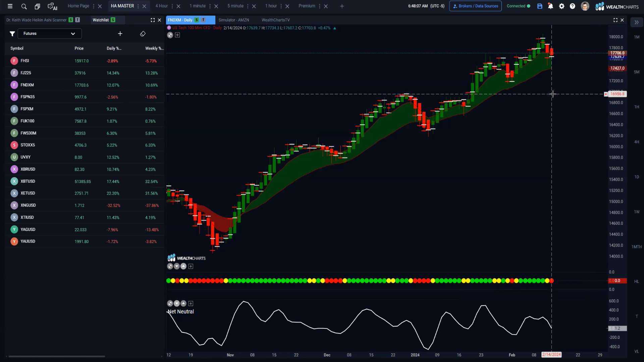Maximize the chart panel with expand icon

(615, 20)
